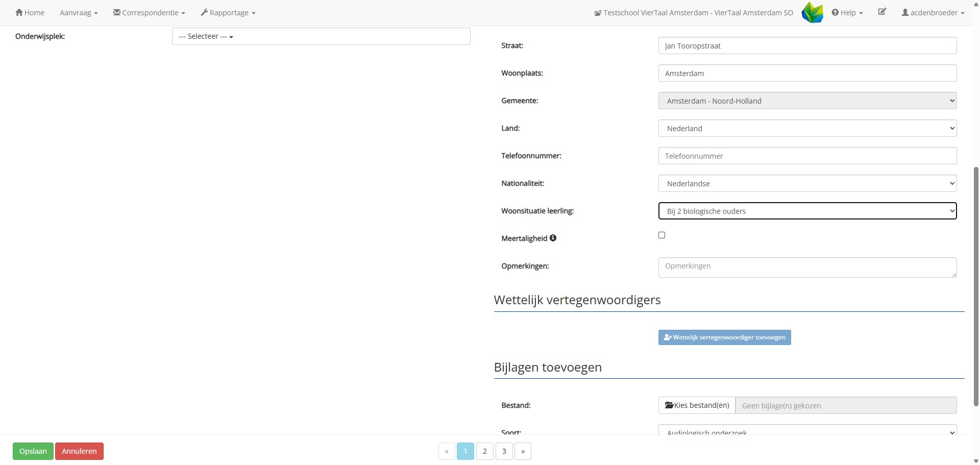Click the Telefoonnummer input field
This screenshot has width=980, height=465.
807,156
